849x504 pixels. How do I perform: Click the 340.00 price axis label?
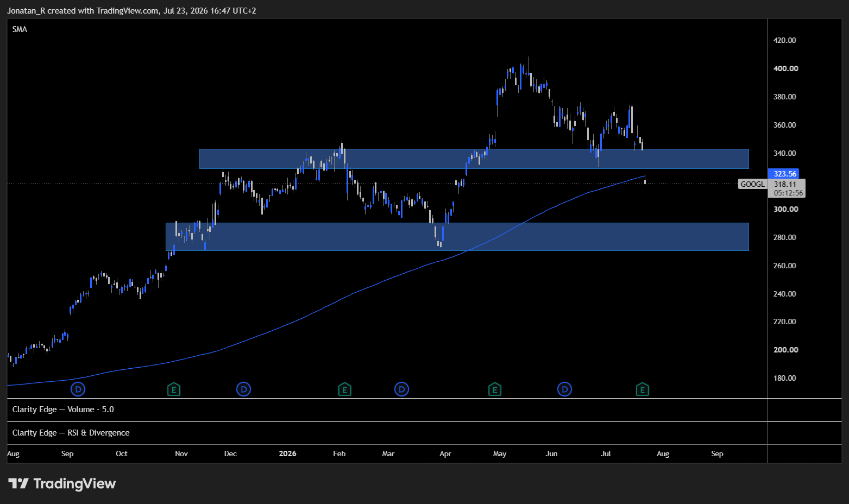[784, 153]
